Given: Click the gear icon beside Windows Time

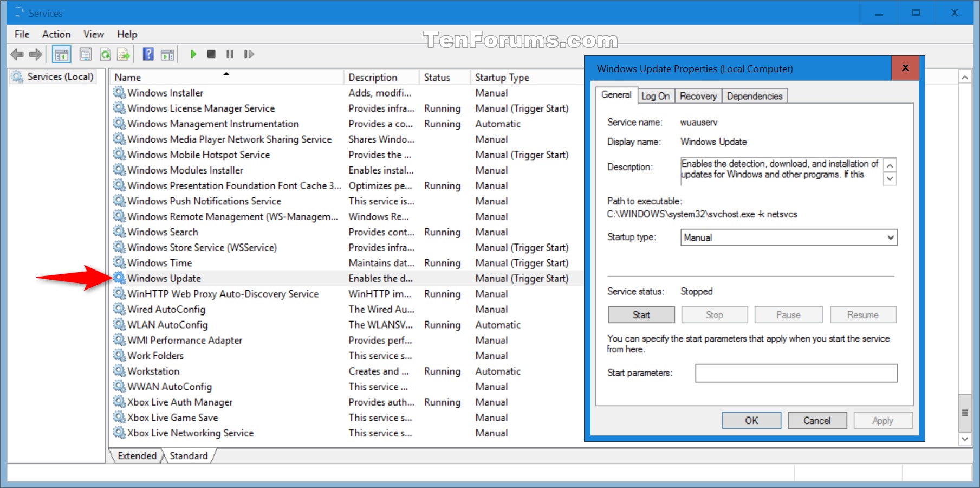Looking at the screenshot, I should coord(119,263).
